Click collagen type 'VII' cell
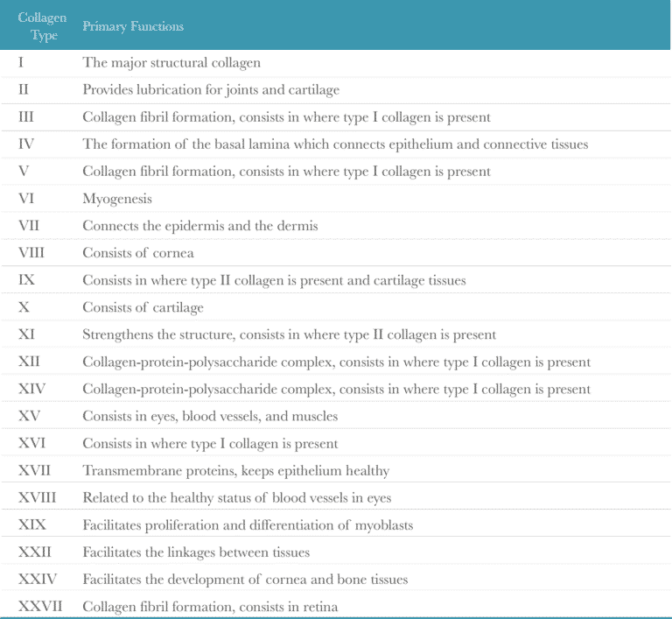 [29, 226]
